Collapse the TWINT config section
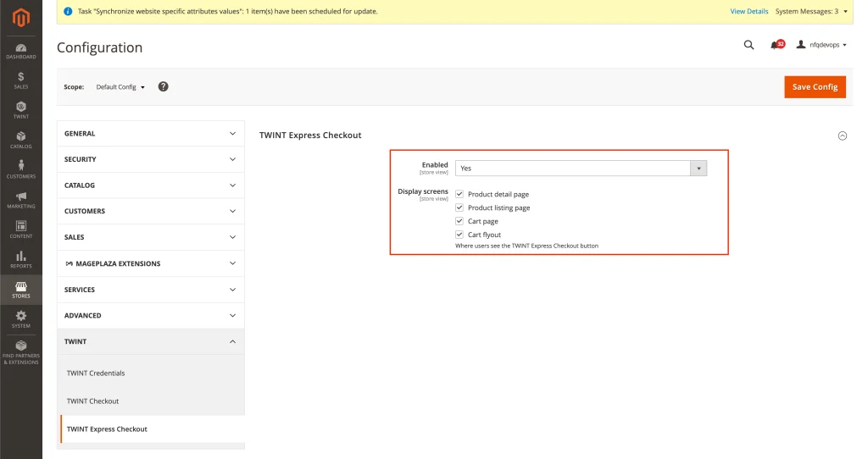The height and width of the screenshot is (459, 868). [151, 342]
